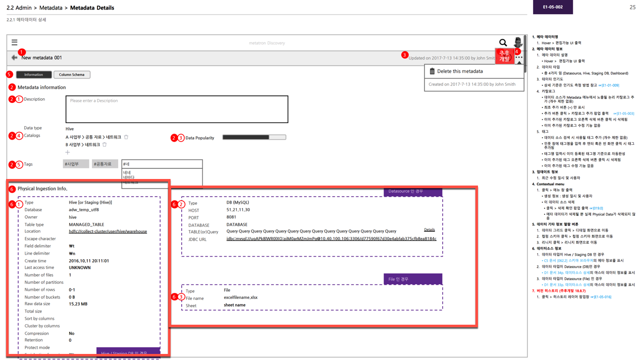Delete catalog A 사업부 > 공통 자료 > 네트워크
The height and width of the screenshot is (361, 644).
pyautogui.click(x=126, y=137)
